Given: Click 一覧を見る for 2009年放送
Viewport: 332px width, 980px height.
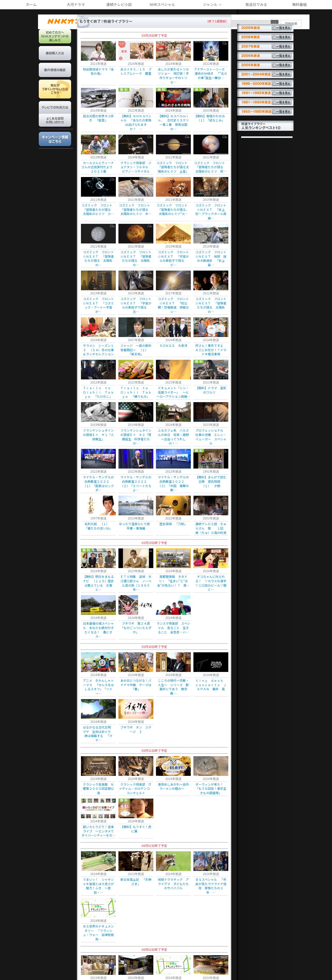Looking at the screenshot, I should tap(281, 28).
